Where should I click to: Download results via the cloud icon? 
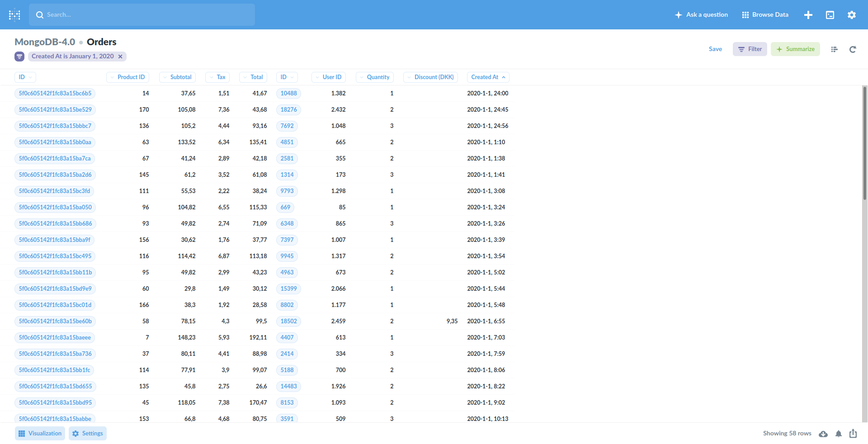click(x=823, y=434)
